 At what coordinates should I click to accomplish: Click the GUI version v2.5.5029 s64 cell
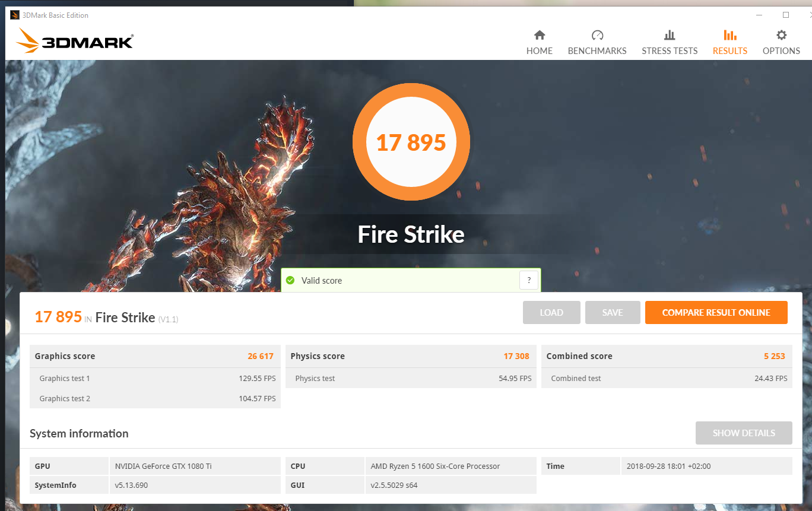click(451, 485)
